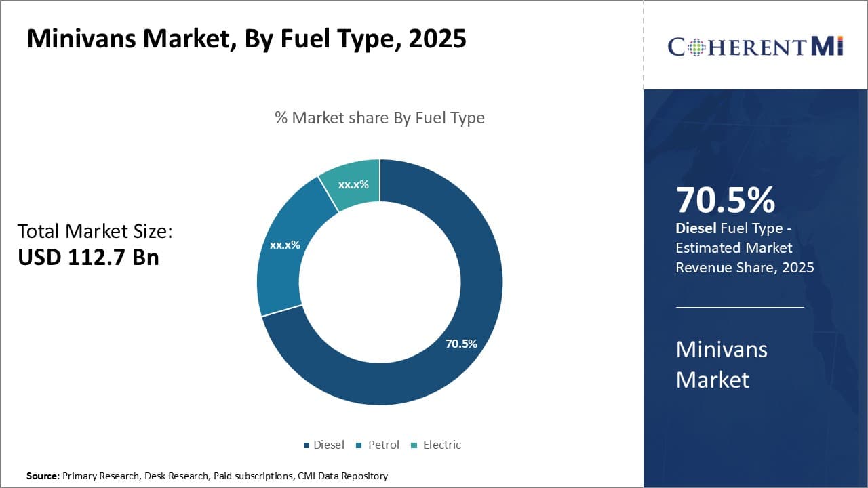Select the Electric legend marker
Viewport: 868px width, 488px height.
click(x=414, y=445)
